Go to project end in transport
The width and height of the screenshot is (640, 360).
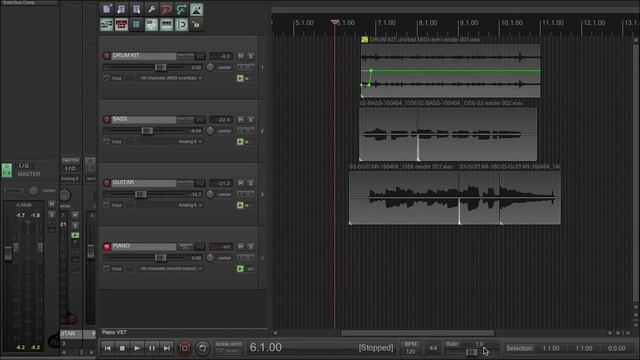pos(167,348)
